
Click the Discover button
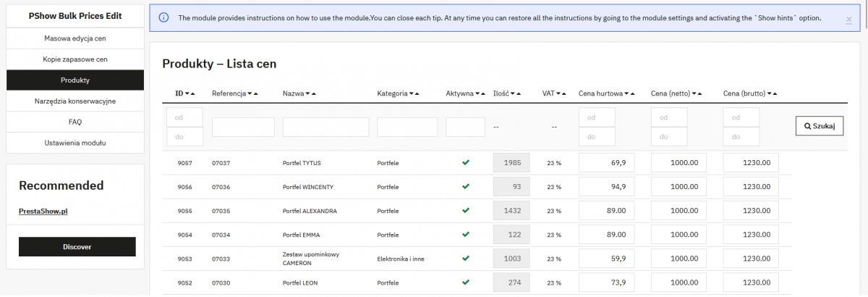pyautogui.click(x=77, y=246)
